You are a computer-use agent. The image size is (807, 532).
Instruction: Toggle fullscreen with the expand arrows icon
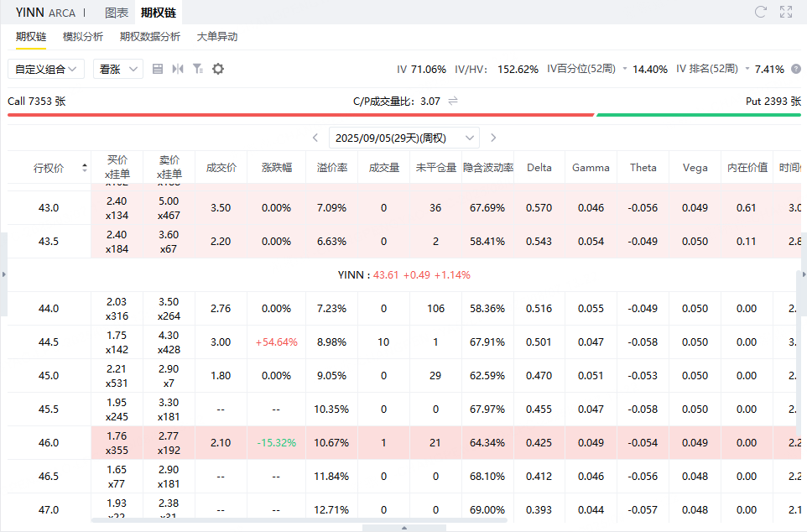tap(786, 12)
